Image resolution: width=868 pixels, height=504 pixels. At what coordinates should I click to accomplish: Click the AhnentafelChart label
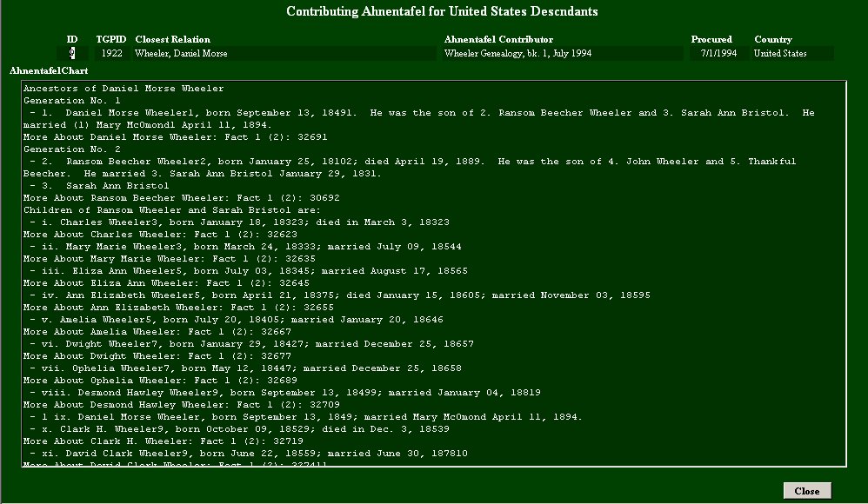[x=49, y=70]
